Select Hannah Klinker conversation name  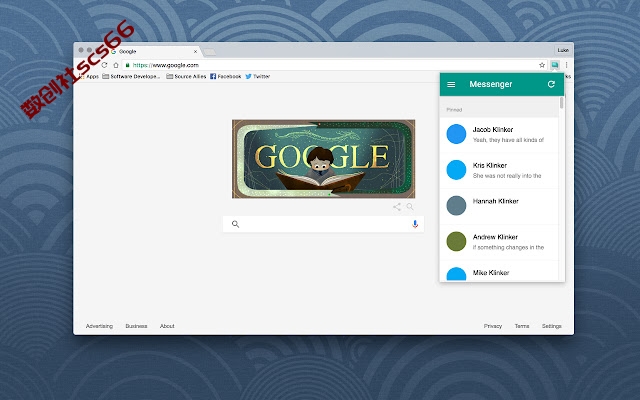496,201
